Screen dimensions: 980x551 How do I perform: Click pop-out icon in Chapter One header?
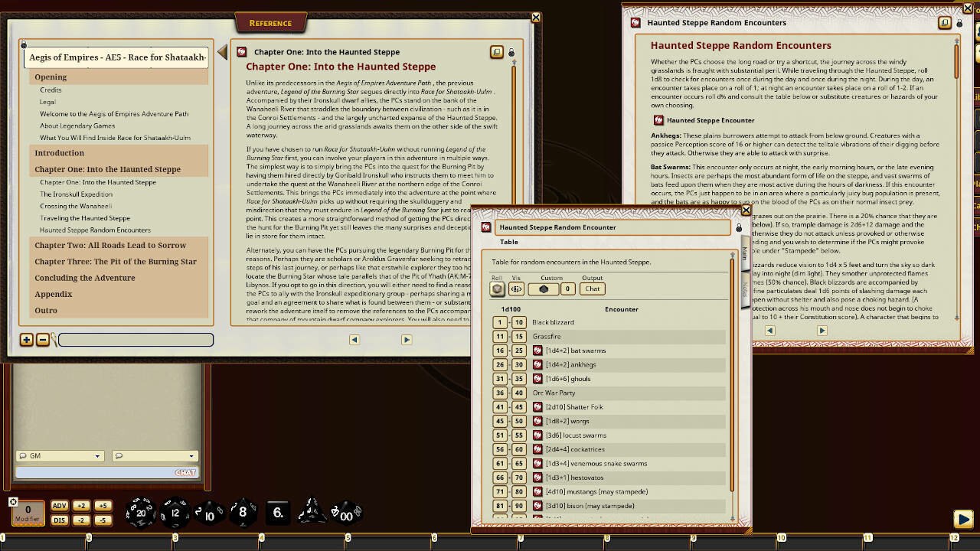[497, 52]
